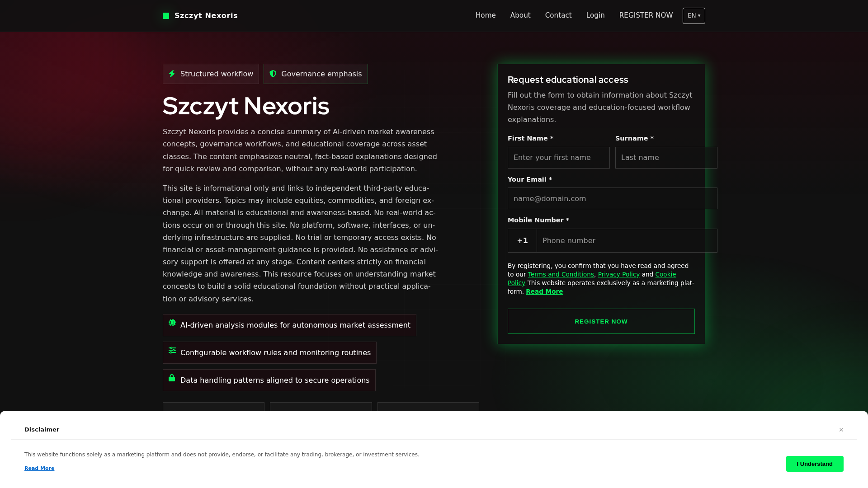Open the Contact page
Image resolution: width=868 pixels, height=488 pixels.
[x=558, y=15]
